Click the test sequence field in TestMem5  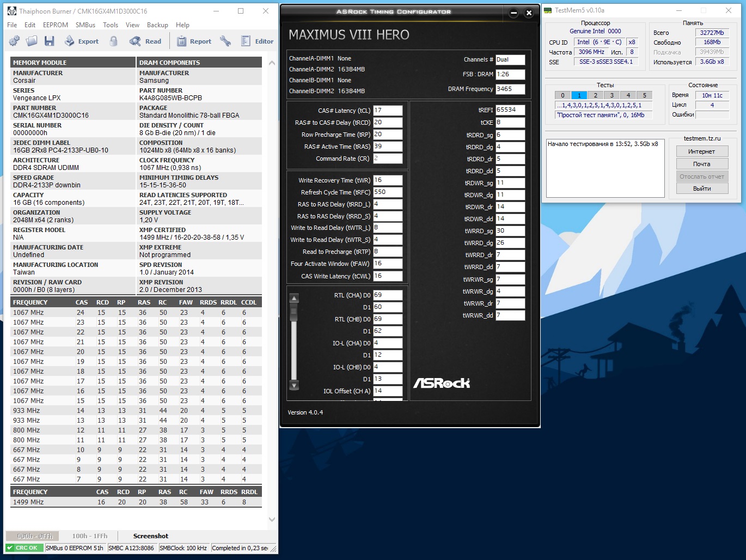604,105
